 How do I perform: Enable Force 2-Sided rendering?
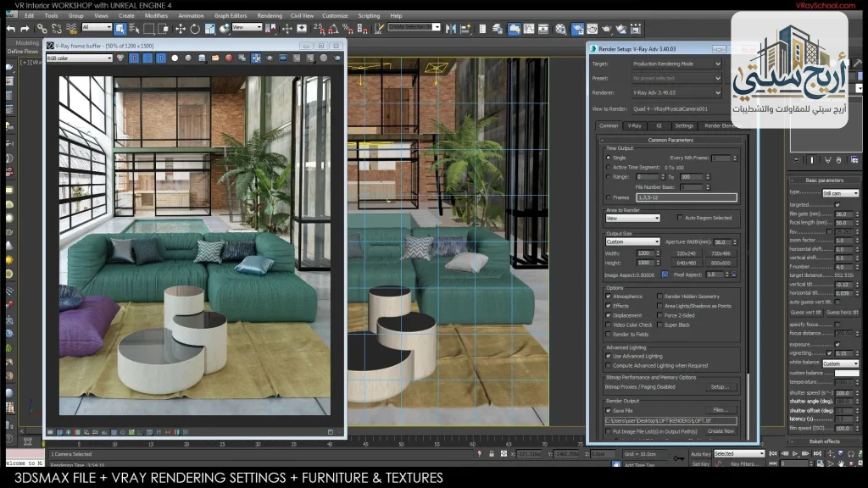(660, 315)
